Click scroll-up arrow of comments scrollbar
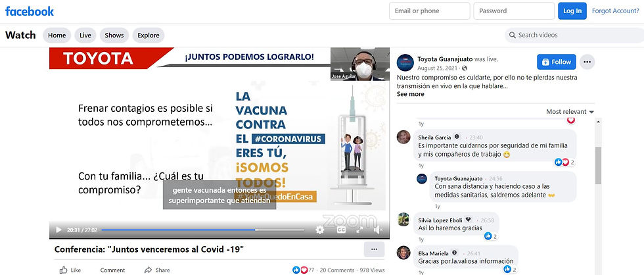The image size is (644, 275). (x=598, y=121)
